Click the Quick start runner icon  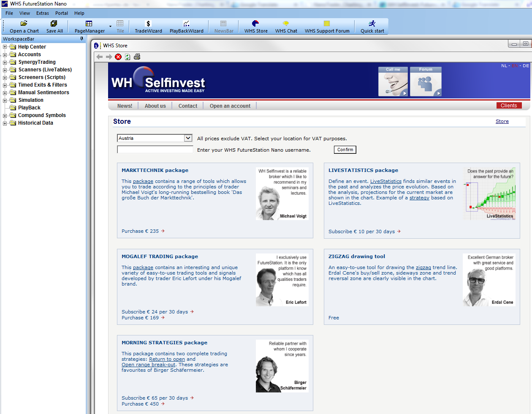[x=372, y=24]
